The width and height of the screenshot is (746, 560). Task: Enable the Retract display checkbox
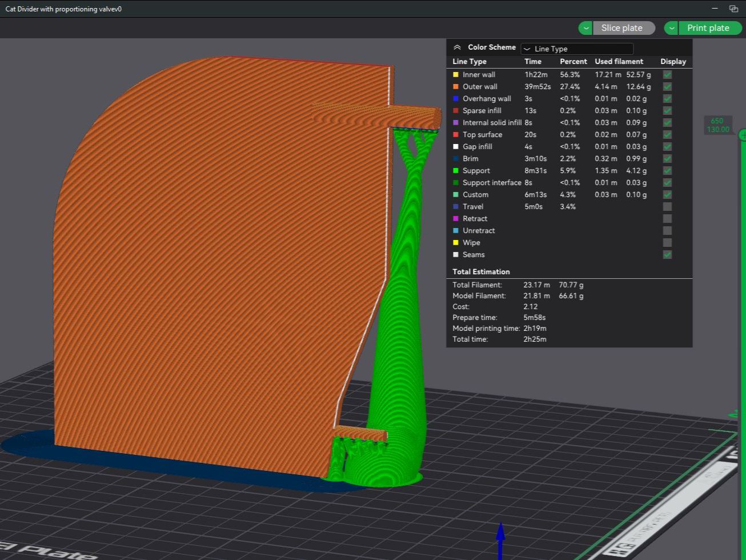click(x=667, y=219)
